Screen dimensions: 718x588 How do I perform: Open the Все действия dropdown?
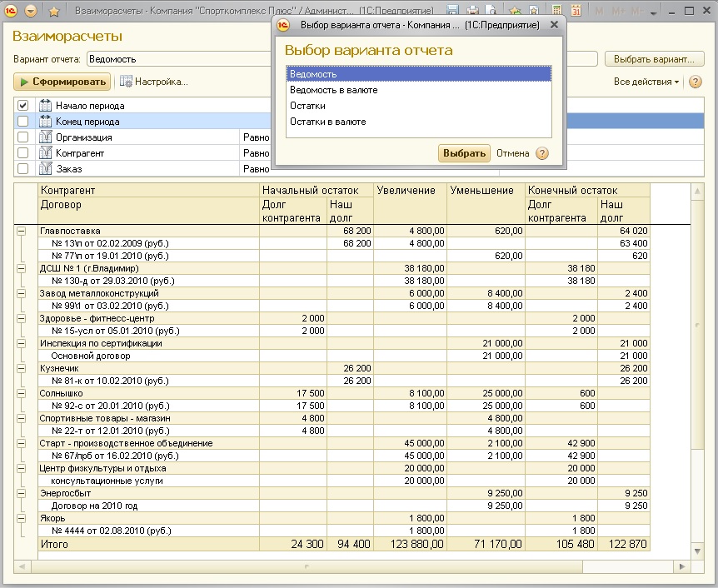pos(646,82)
